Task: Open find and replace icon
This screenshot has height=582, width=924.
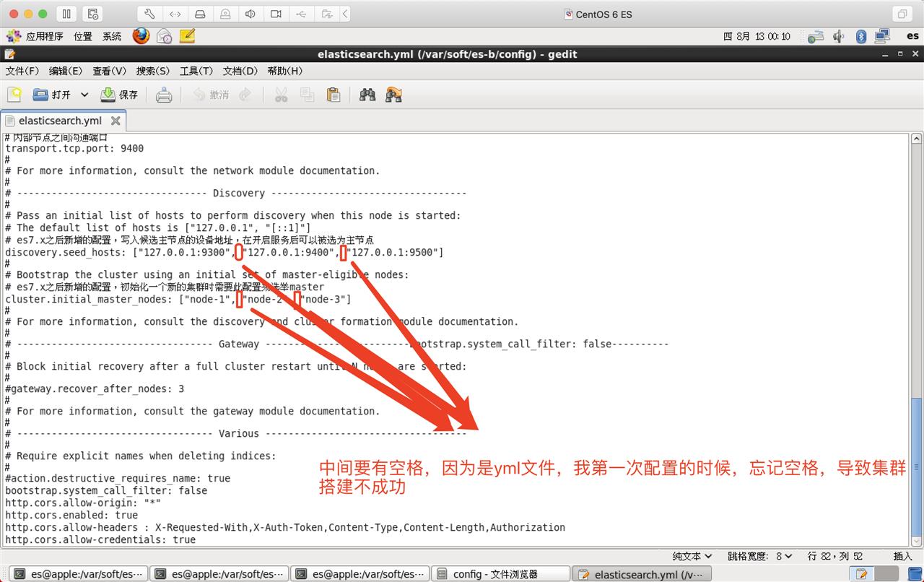Action: tap(393, 95)
